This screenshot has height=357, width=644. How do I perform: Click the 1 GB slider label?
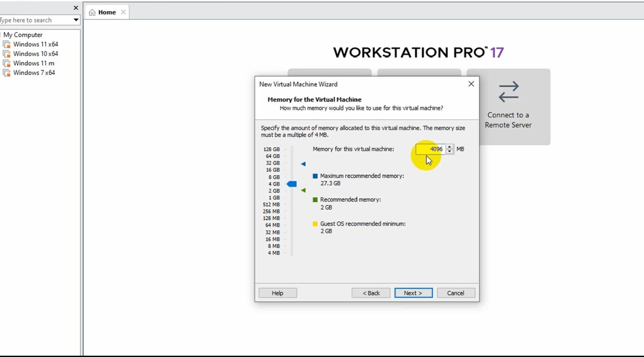click(274, 198)
